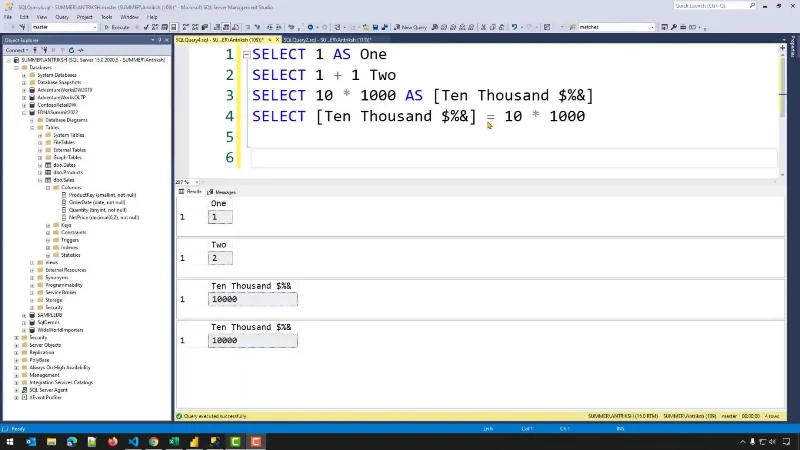Open Chrome from the taskbar
This screenshot has height=450, width=800.
153,442
